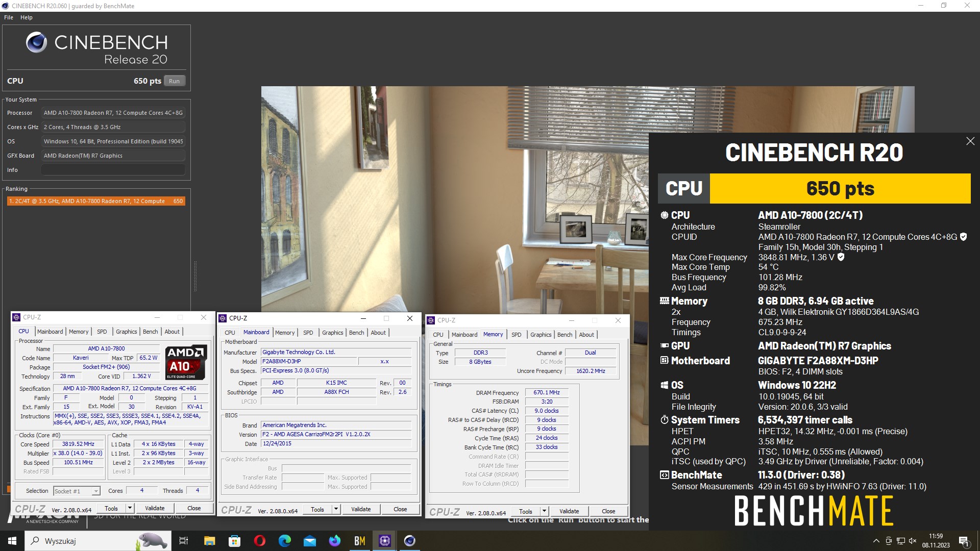Click Close button in middle CPU-Z Mainboard window
This screenshot has width=980, height=551.
[x=400, y=509]
